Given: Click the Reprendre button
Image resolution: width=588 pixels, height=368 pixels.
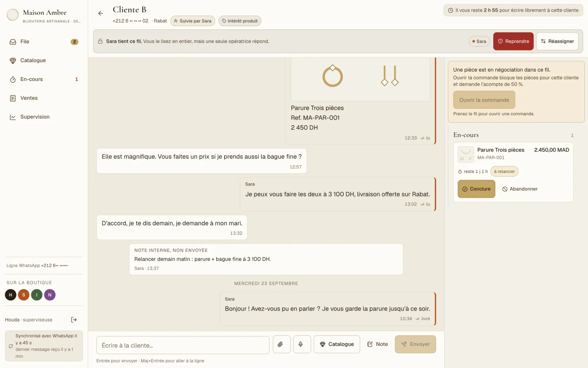Looking at the screenshot, I should click(513, 41).
